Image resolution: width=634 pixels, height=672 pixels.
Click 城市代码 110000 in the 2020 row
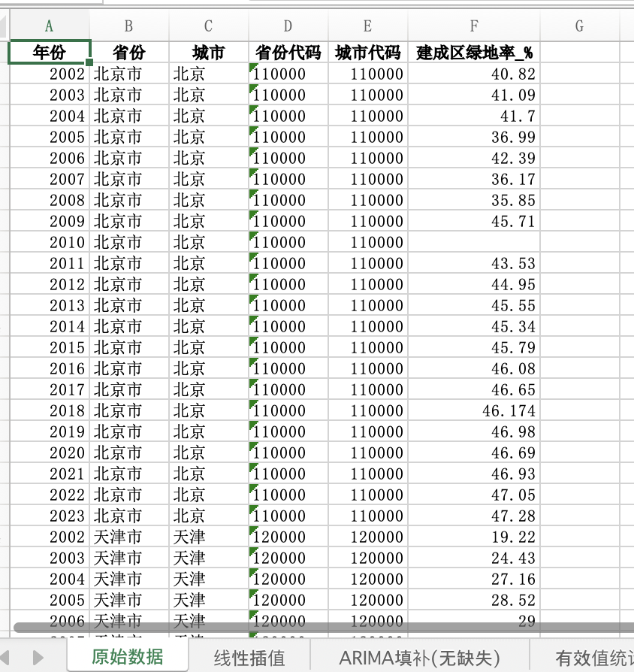pyautogui.click(x=368, y=453)
